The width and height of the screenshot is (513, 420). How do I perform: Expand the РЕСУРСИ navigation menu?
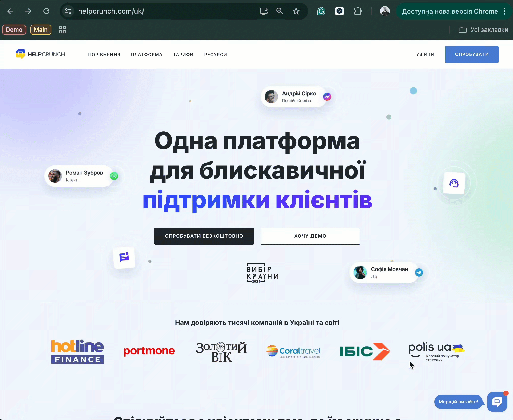pos(216,55)
